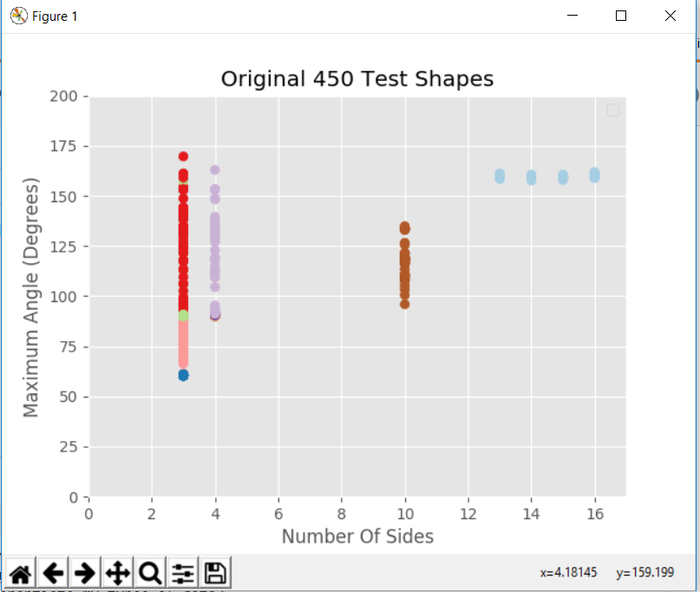Activate the pan axes tool
The height and width of the screenshot is (592, 700).
(x=117, y=573)
